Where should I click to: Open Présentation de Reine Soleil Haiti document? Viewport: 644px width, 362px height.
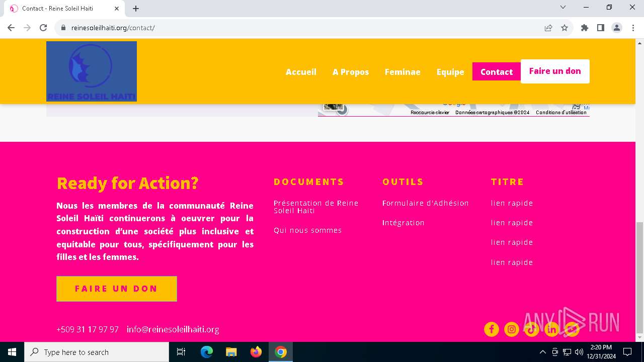click(316, 207)
